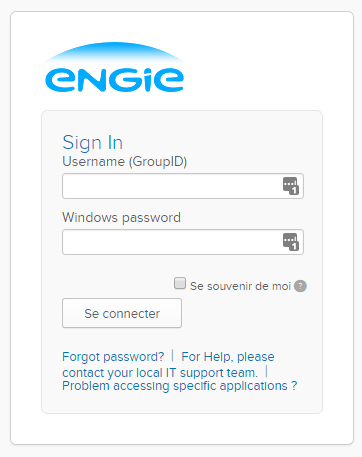Open the For Help, please link

(228, 357)
